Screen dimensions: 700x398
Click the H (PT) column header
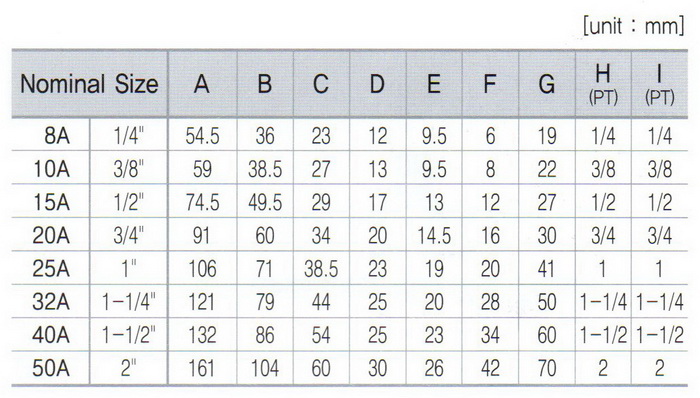603,84
